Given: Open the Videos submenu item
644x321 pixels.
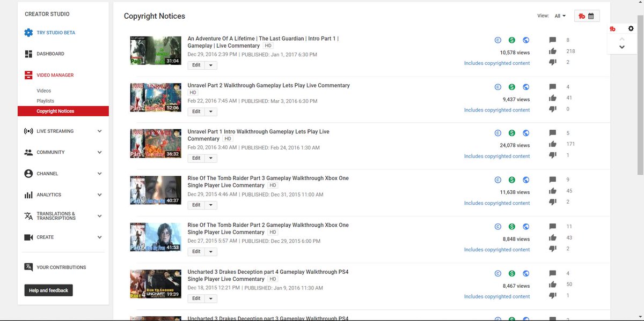Looking at the screenshot, I should point(44,91).
